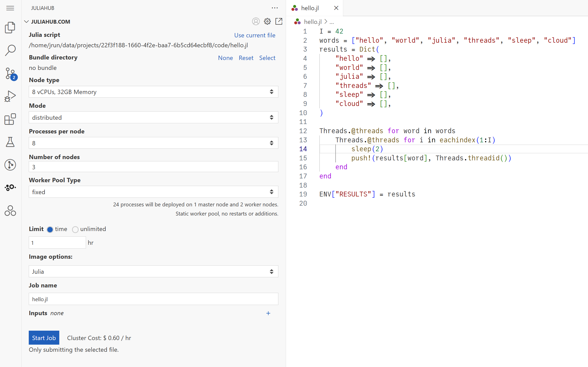This screenshot has height=367, width=588.
Task: Open the Node type dropdown
Action: point(153,92)
